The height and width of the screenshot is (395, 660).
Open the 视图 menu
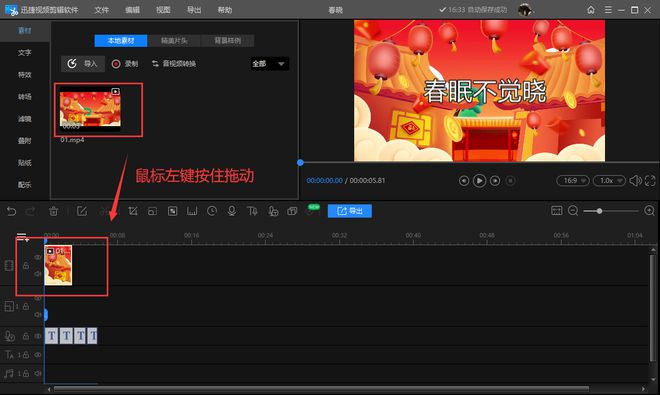click(x=163, y=10)
